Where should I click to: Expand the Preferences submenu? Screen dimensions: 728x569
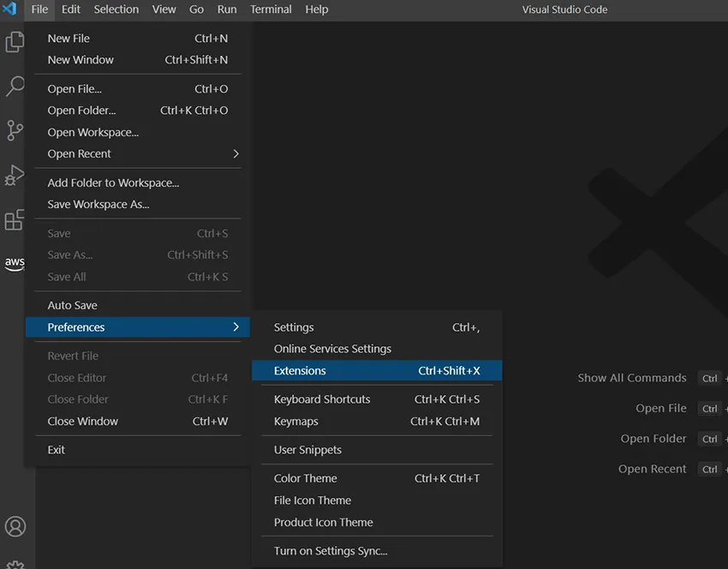(138, 327)
